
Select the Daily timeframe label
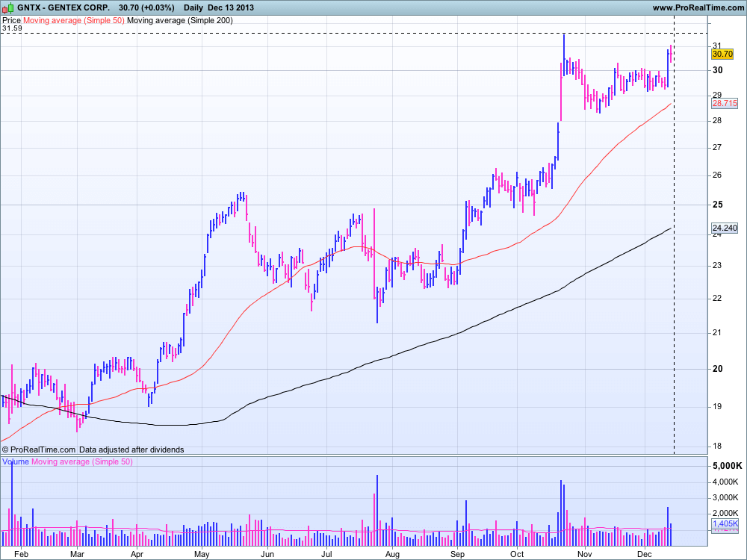pos(193,7)
